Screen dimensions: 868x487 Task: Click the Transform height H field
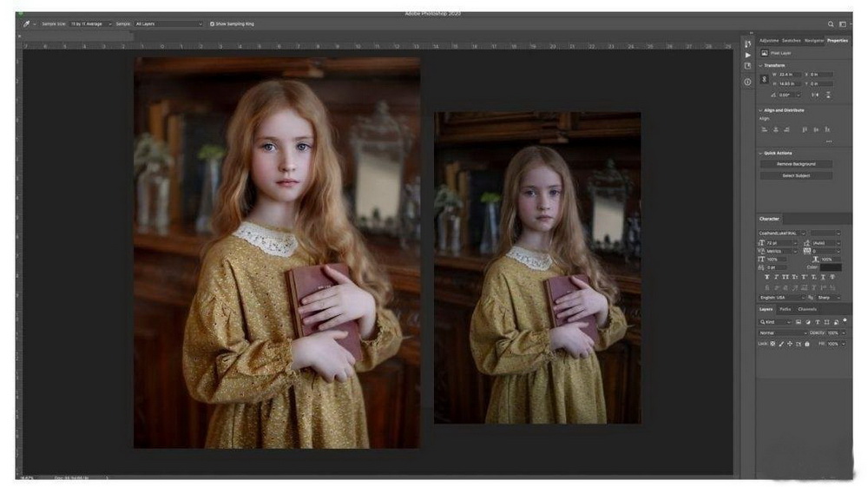point(789,83)
